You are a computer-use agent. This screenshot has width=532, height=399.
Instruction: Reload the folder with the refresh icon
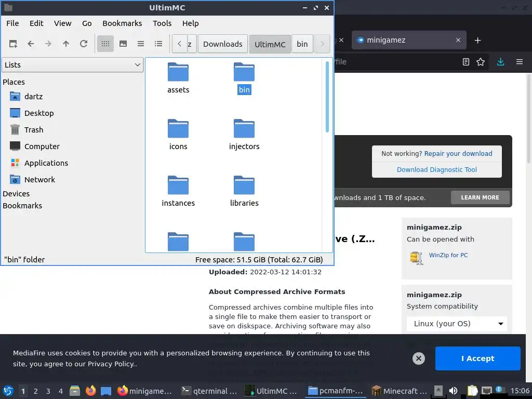point(84,44)
